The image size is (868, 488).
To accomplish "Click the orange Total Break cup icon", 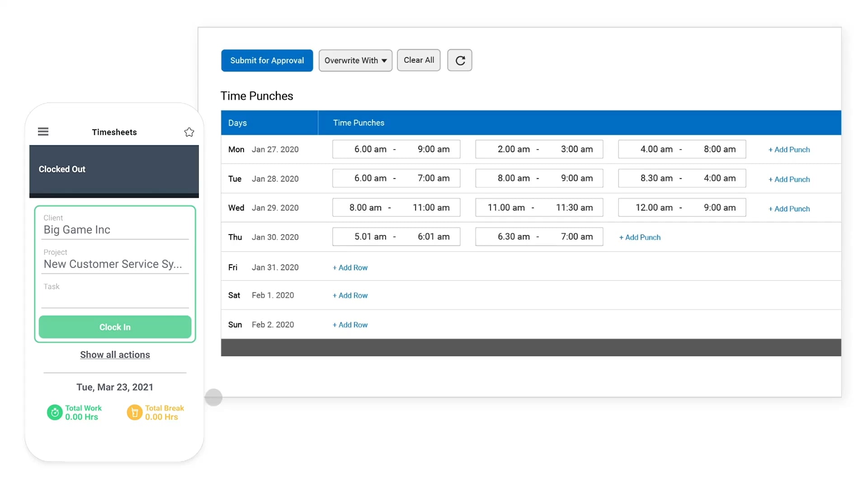I will point(134,412).
